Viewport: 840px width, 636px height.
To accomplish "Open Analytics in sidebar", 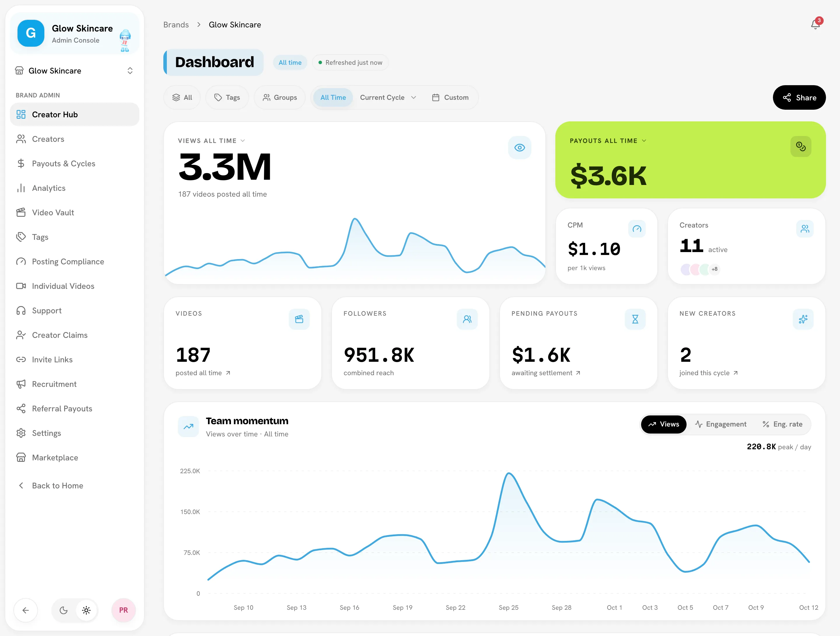I will 74,188.
